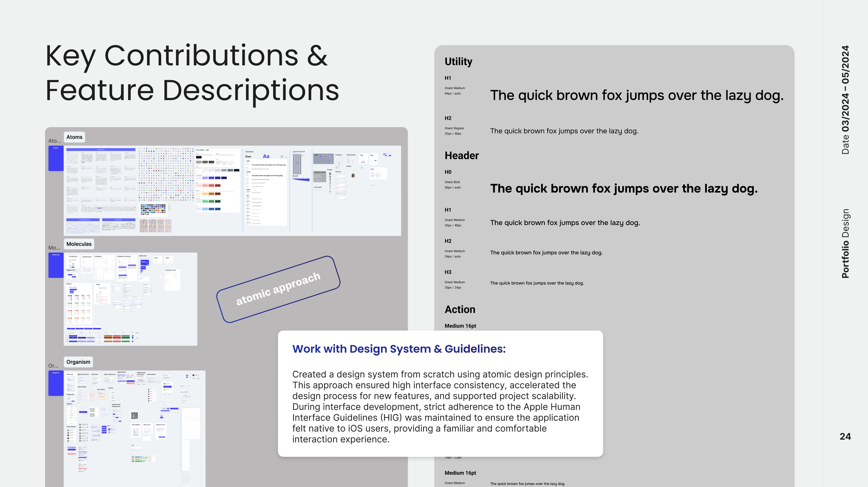Click the blue Atoms cover frame
Image resolution: width=868 pixels, height=487 pixels.
pos(56,159)
